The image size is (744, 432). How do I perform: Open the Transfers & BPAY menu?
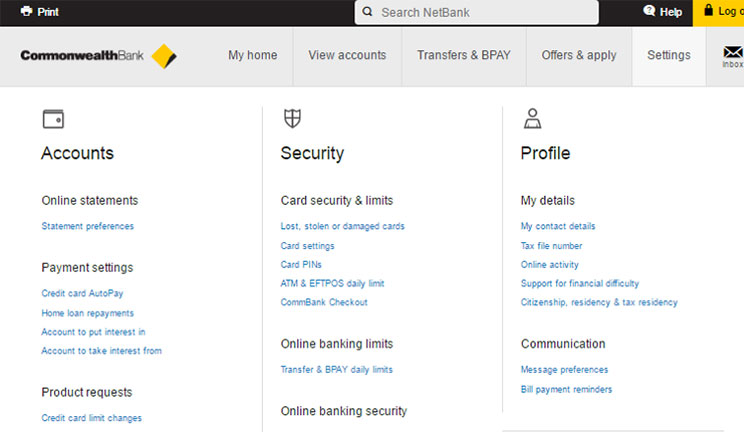[x=464, y=56]
